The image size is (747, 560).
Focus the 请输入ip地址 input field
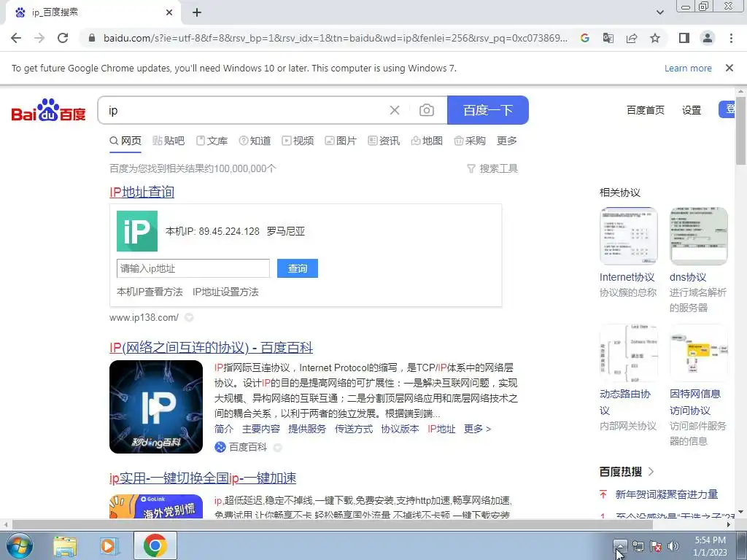193,268
